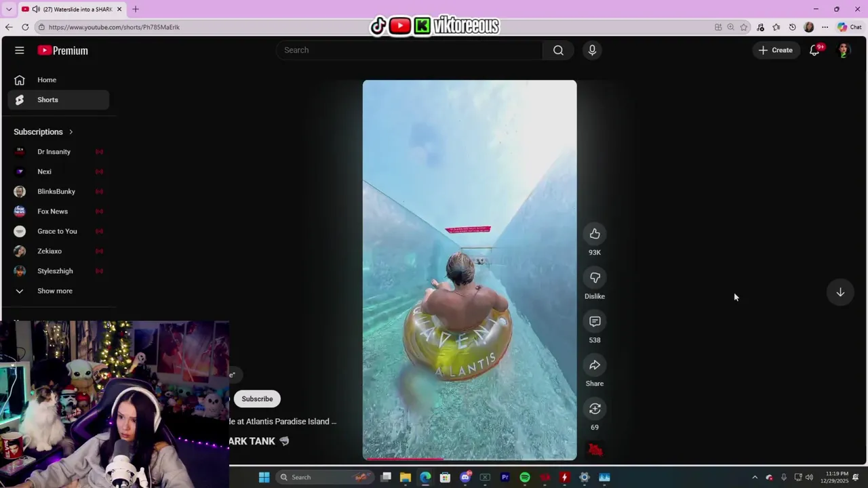The height and width of the screenshot is (488, 868).
Task: Open Premiere Pro from the taskbar
Action: [505, 477]
